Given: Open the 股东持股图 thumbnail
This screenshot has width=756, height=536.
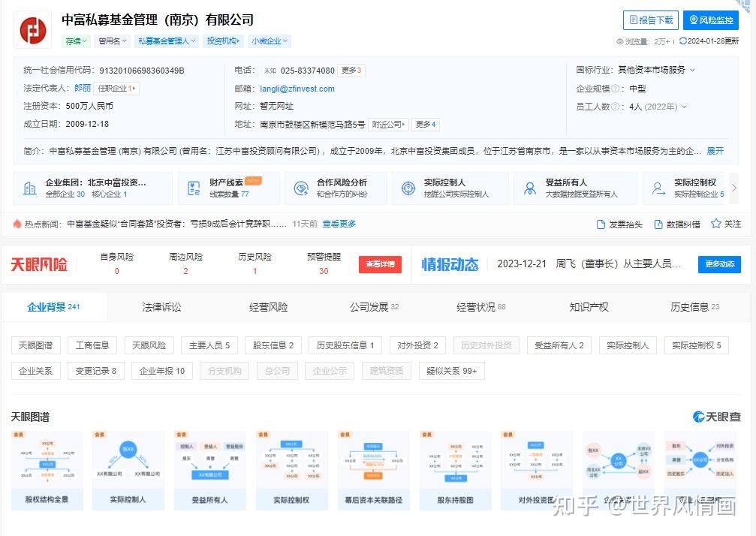Looking at the screenshot, I should click(x=455, y=471).
